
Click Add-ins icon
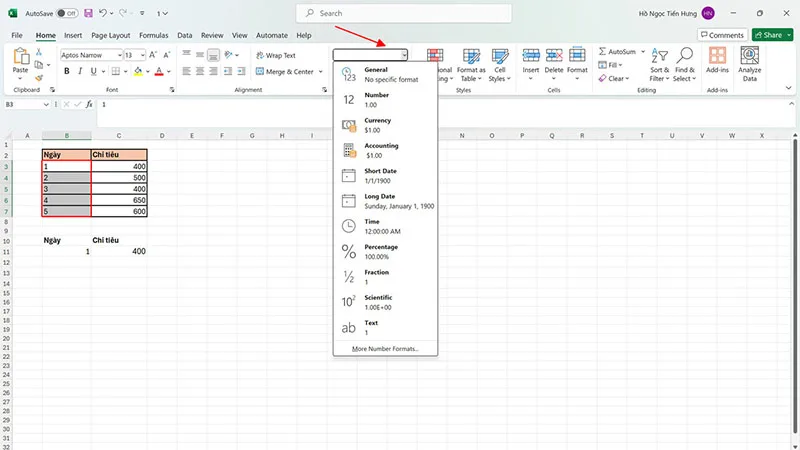pos(717,55)
